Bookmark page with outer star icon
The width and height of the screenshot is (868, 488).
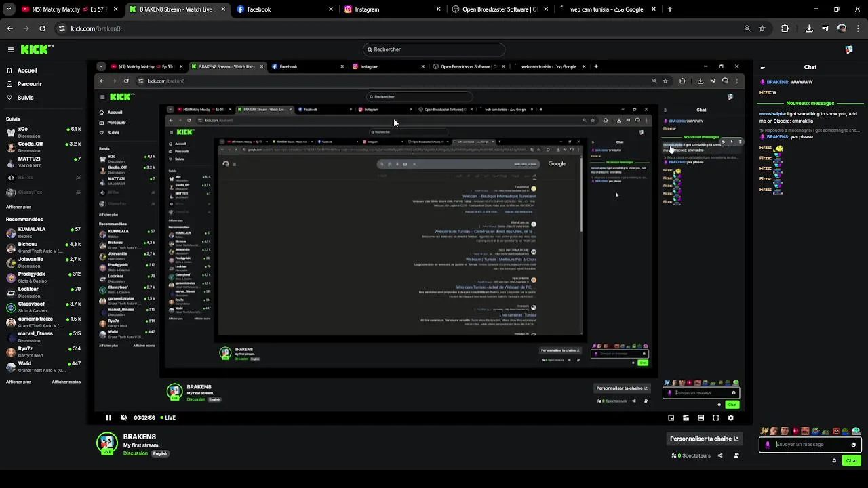click(x=762, y=28)
